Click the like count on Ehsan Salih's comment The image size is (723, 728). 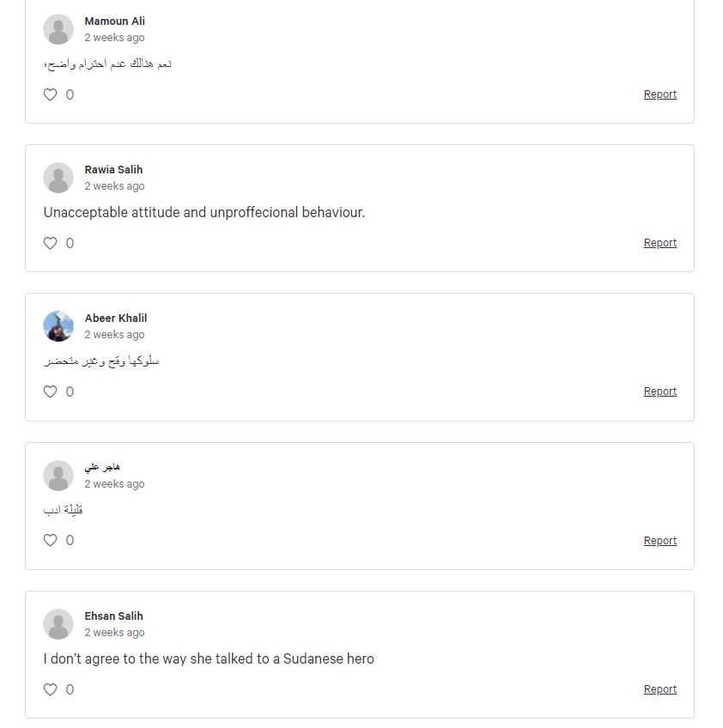pyautogui.click(x=70, y=689)
